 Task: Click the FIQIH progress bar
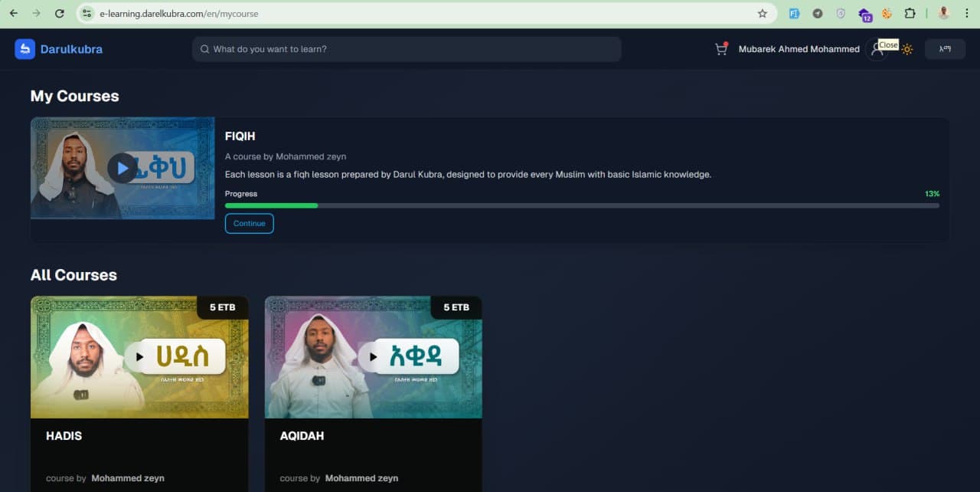pos(582,205)
